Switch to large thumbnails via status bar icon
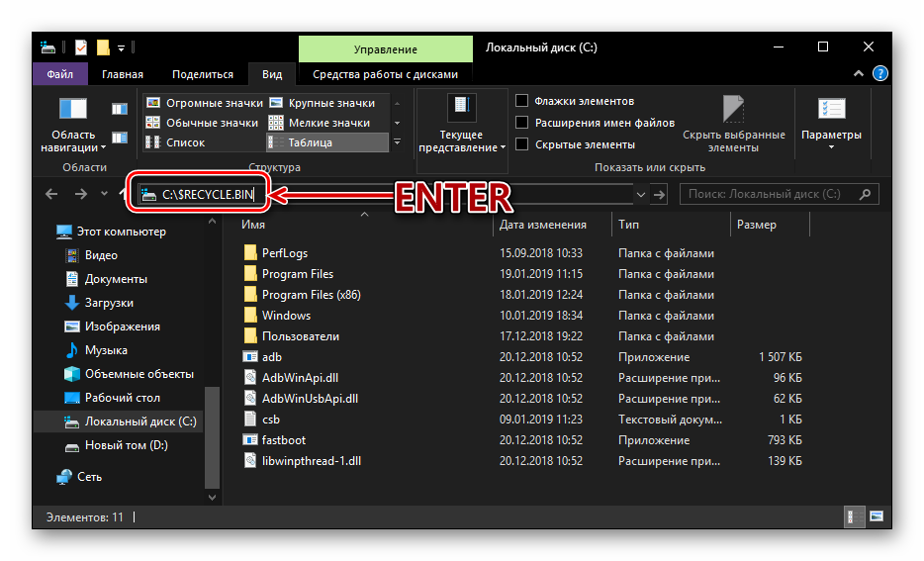924x561 pixels. [x=877, y=516]
